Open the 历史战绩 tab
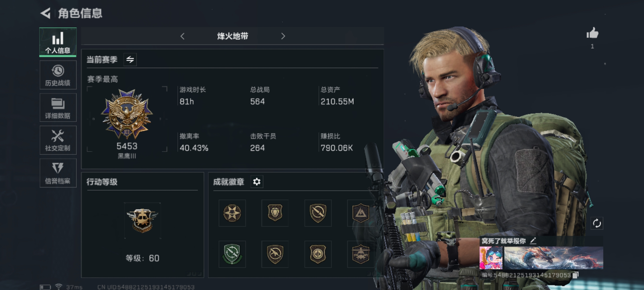The height and width of the screenshot is (290, 644). (58, 75)
